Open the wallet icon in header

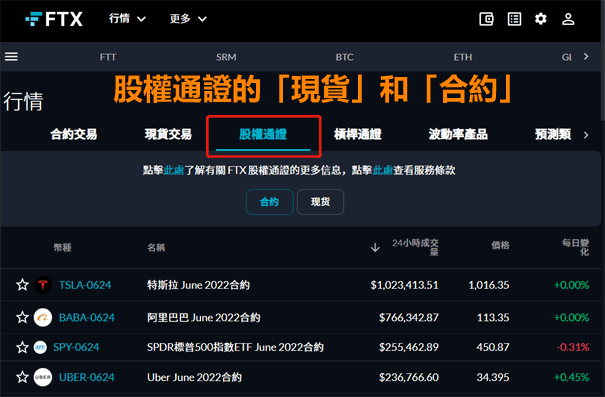486,19
